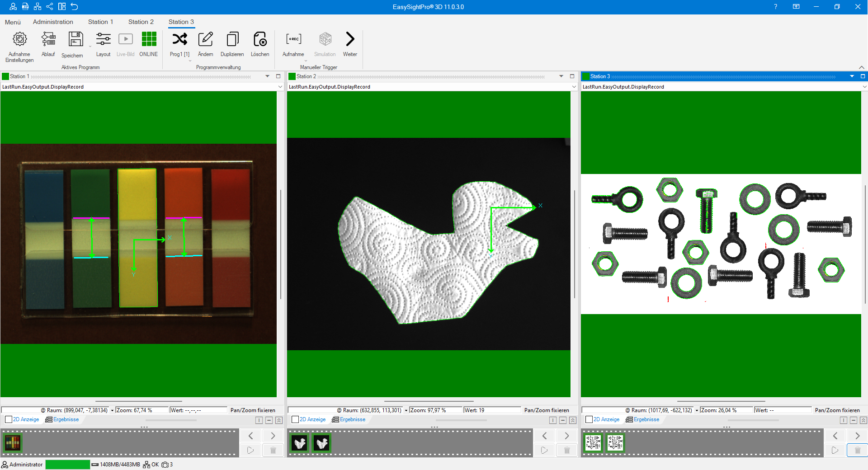Enable 2D Anzeige checkbox in Station 1
Screen dimensions: 868x470
coord(9,419)
